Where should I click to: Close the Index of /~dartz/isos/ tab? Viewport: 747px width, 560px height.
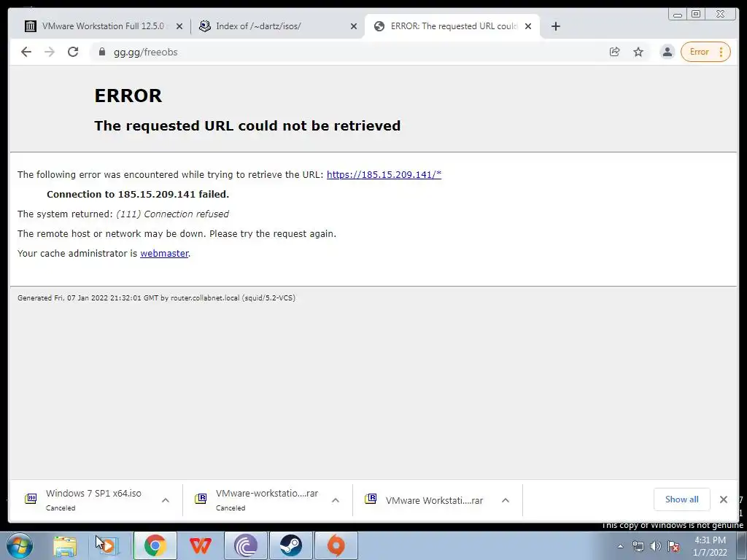[x=354, y=26]
